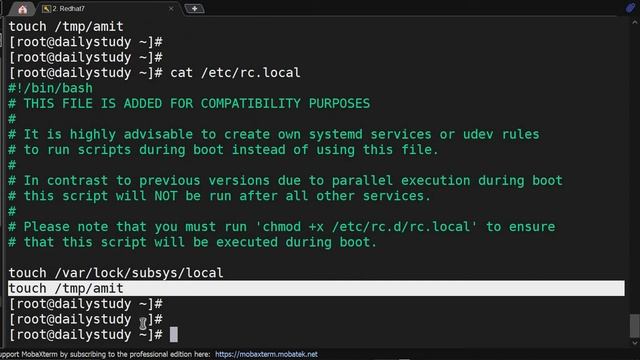Click the terminal scrollbar thumb
Image resolution: width=640 pixels, height=360 pixels.
click(634, 326)
